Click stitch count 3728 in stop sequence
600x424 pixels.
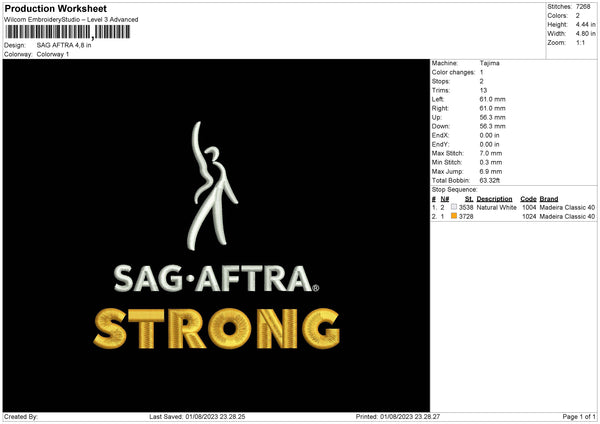(x=466, y=217)
